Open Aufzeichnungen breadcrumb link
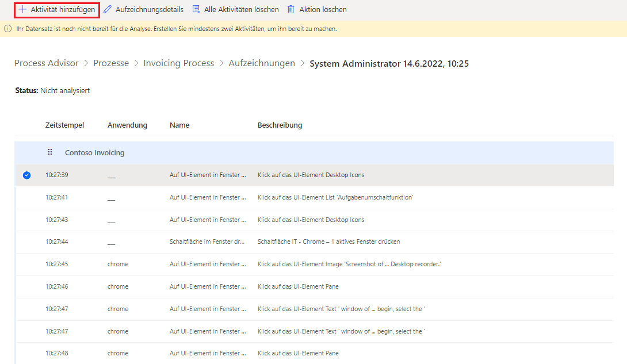The image size is (627, 364). click(x=262, y=63)
